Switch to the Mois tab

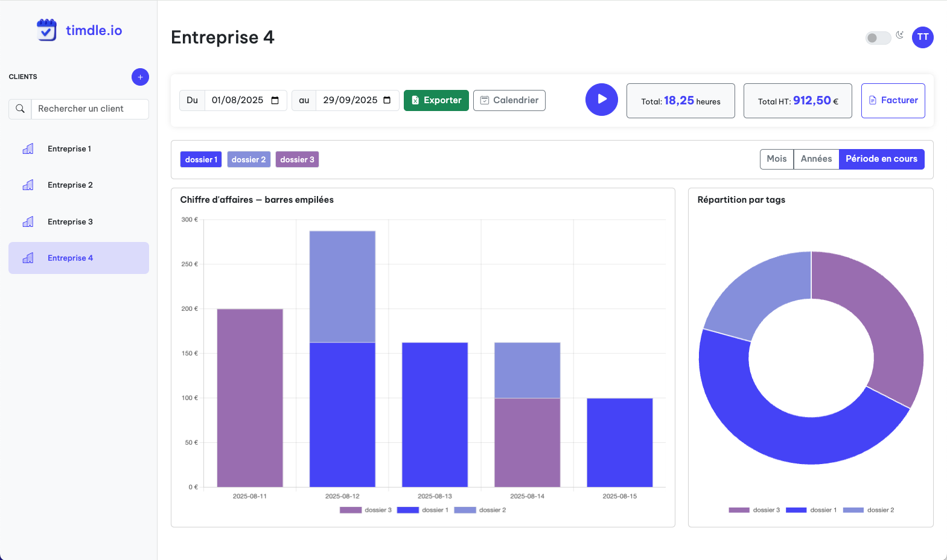776,159
